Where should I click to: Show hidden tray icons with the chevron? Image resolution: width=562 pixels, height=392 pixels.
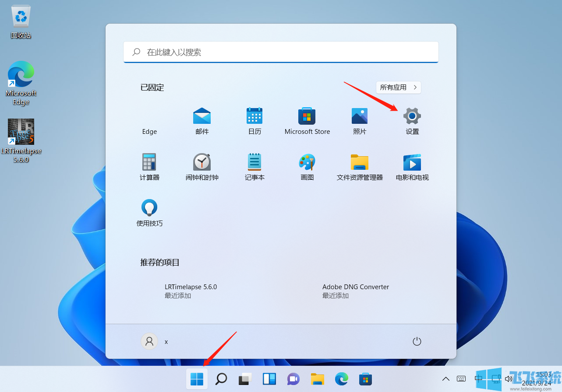tap(445, 378)
